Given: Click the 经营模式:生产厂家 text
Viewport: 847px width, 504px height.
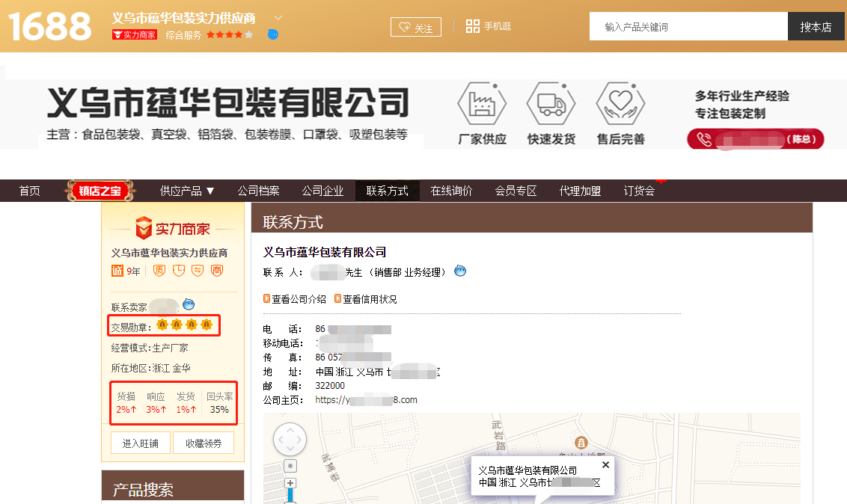Looking at the screenshot, I should tap(150, 348).
